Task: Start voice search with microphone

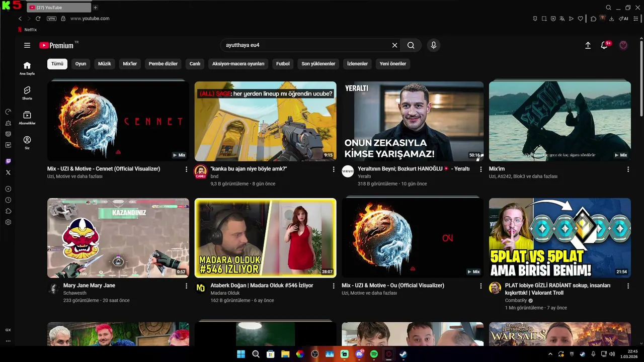Action: coord(434,45)
